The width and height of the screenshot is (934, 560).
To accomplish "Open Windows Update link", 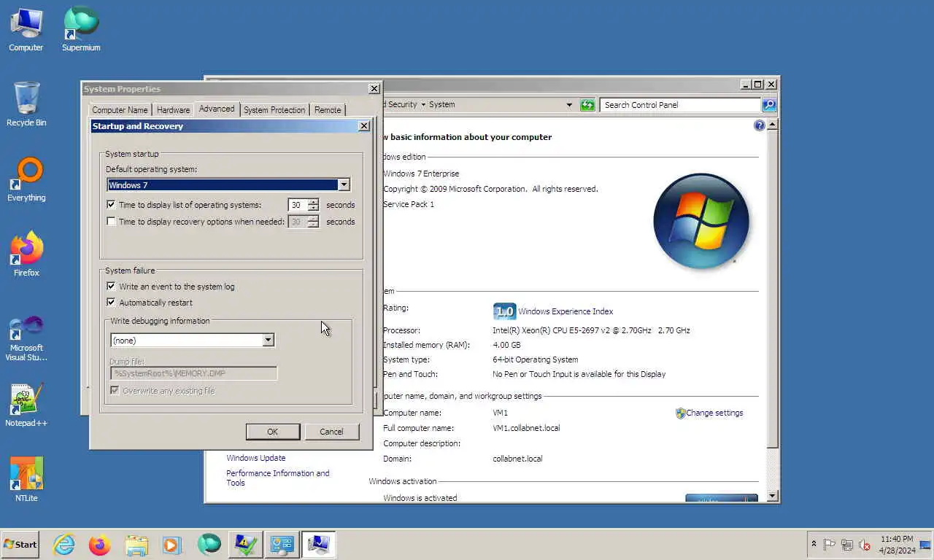I will 255,458.
